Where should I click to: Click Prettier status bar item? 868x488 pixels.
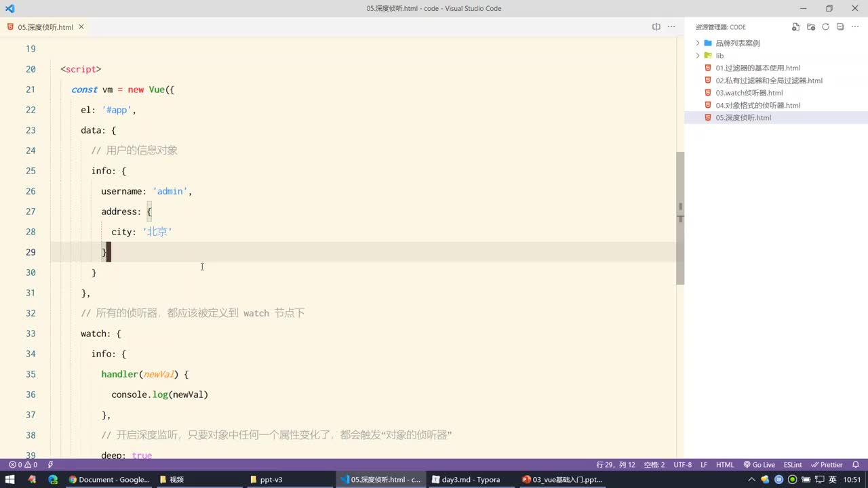pos(827,465)
